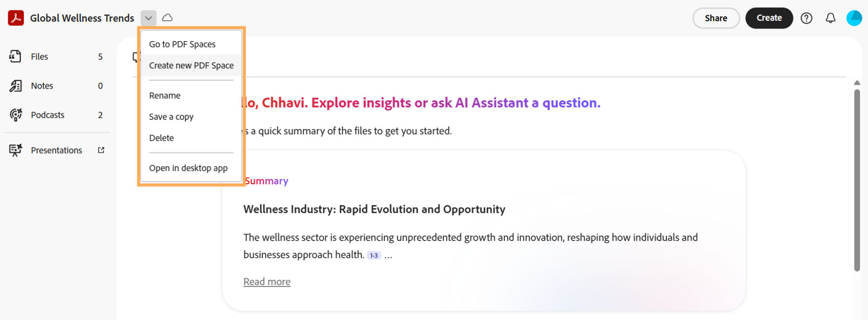
Task: Open Presentations external link icon
Action: click(x=101, y=150)
